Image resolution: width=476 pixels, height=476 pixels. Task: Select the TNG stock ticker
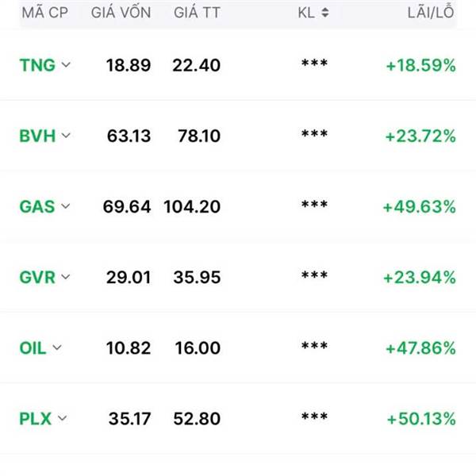(37, 65)
